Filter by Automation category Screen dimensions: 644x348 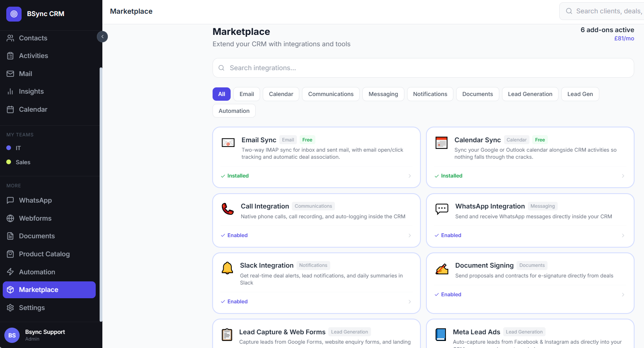(x=234, y=111)
